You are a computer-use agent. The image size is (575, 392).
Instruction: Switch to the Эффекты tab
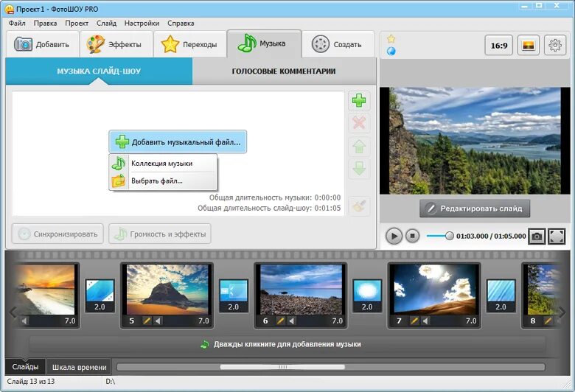tap(116, 44)
